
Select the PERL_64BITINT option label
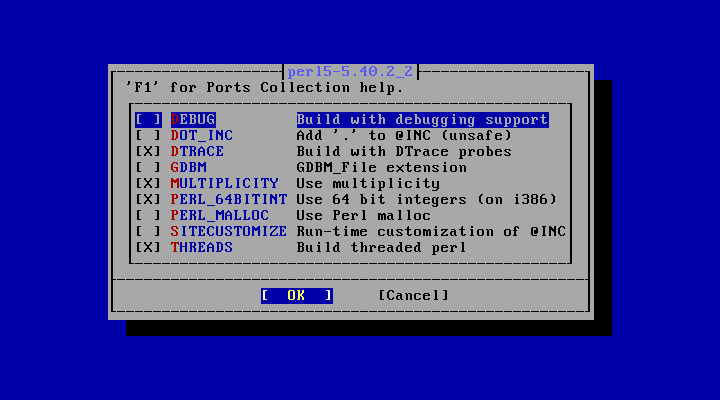tap(229, 199)
